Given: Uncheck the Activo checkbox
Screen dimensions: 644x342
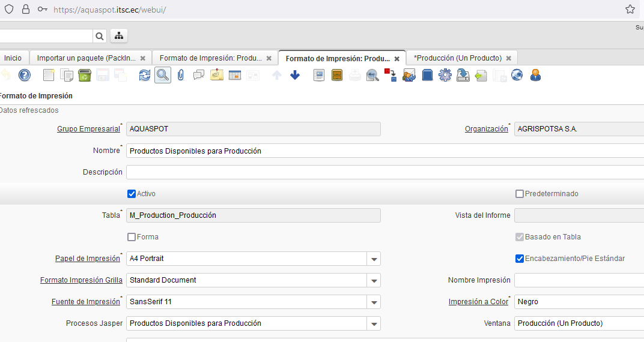Looking at the screenshot, I should click(x=132, y=194).
